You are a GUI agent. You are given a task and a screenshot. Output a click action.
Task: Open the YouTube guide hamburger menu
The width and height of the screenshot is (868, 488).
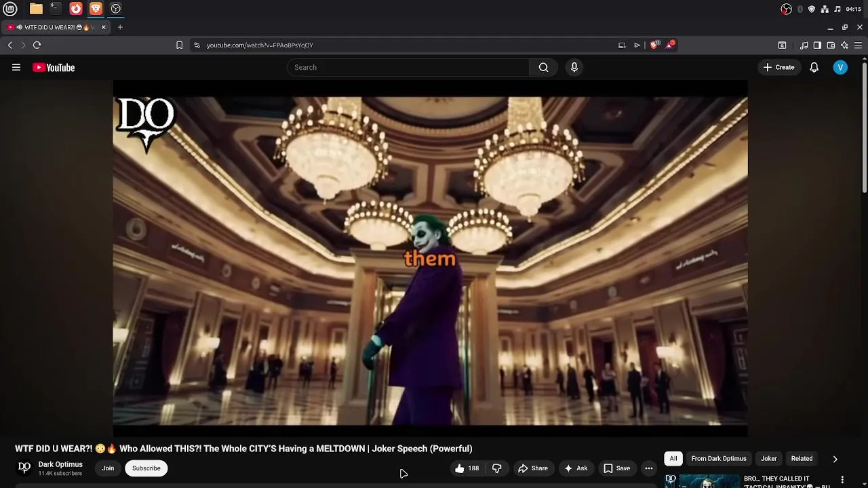click(x=16, y=67)
